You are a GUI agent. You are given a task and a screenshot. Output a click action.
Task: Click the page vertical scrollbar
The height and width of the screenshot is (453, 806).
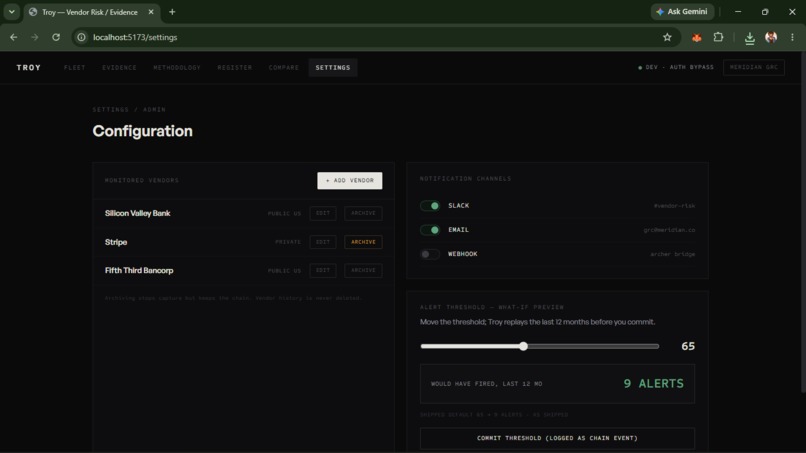tap(803, 221)
